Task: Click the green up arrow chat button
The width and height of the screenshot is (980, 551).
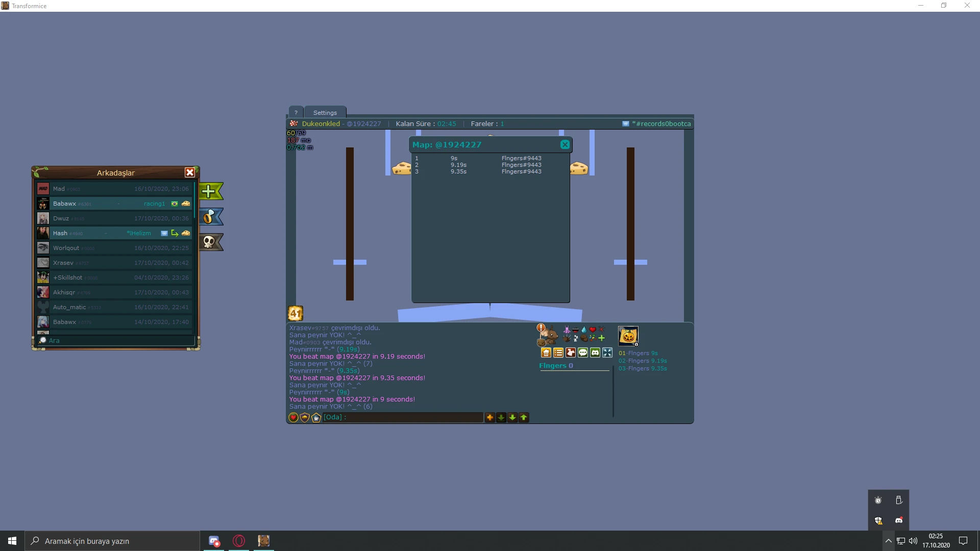Action: coord(524,418)
